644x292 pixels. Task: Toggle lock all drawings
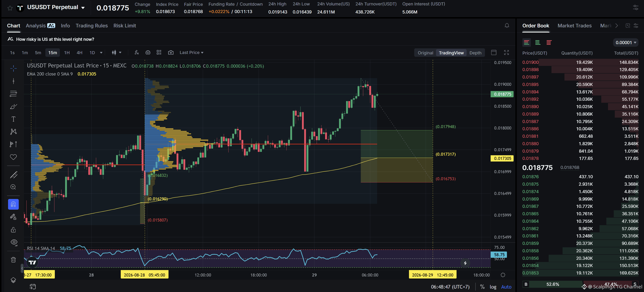(x=14, y=230)
